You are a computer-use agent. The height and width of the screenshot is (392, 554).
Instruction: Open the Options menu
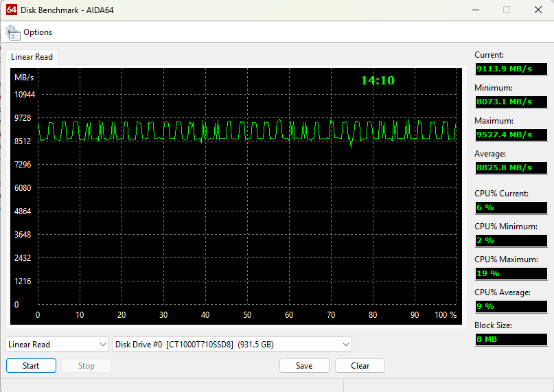[38, 32]
